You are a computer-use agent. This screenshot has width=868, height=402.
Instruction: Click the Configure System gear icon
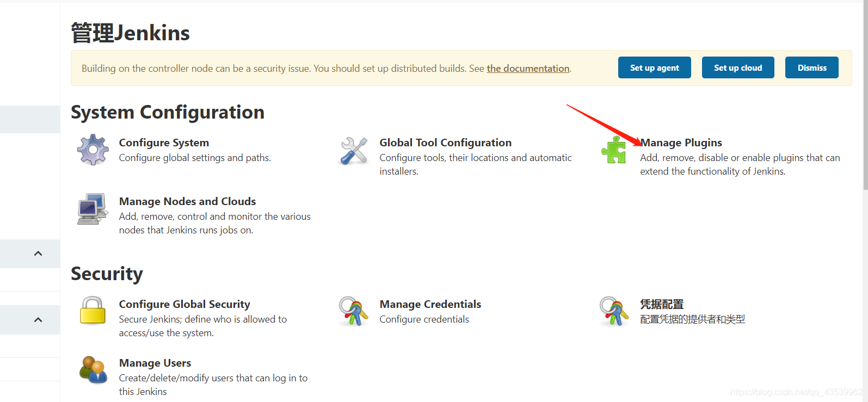coord(93,150)
